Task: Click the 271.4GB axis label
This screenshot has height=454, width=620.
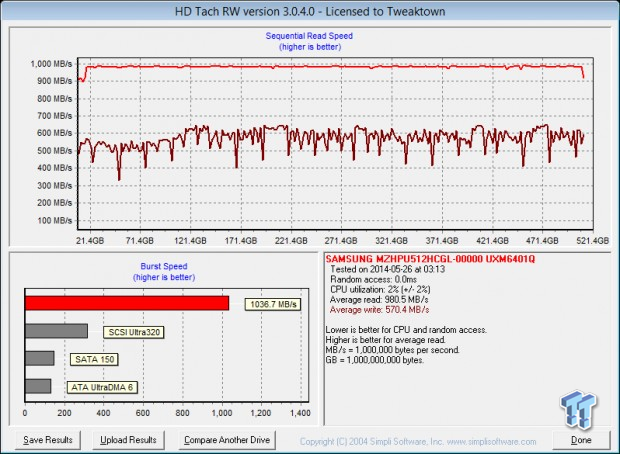Action: point(341,240)
